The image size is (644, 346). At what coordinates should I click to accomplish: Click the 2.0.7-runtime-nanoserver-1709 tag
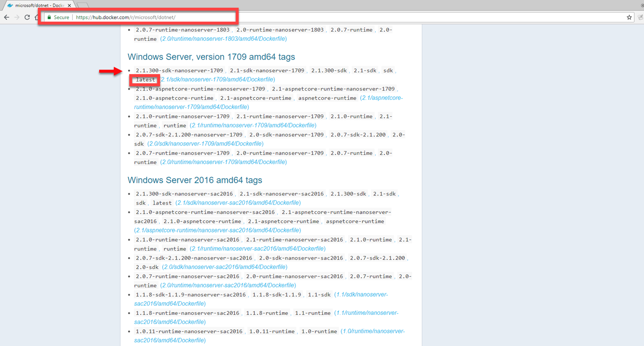pyautogui.click(x=183, y=153)
